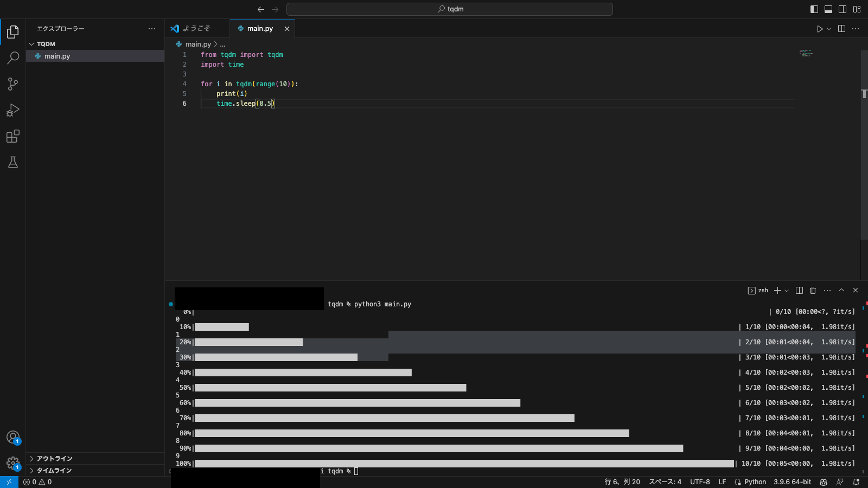
Task: Expand the タイムライン section
Action: [x=54, y=471]
